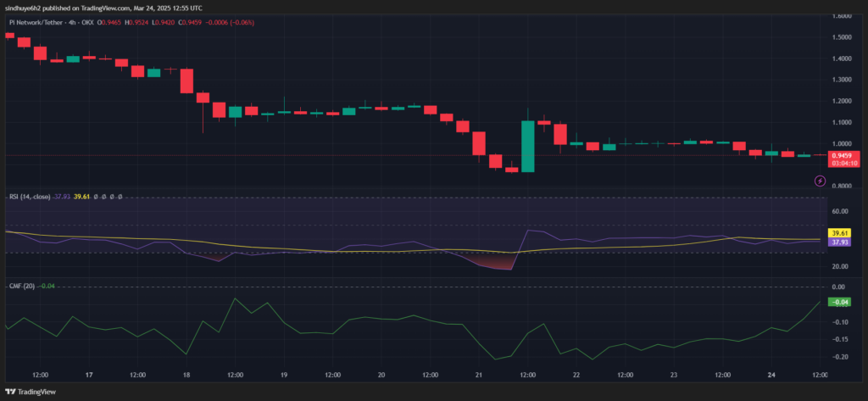Screen dimensions: 868x401
Task: Click the −0.20 CMF axis label
Action: [838, 357]
